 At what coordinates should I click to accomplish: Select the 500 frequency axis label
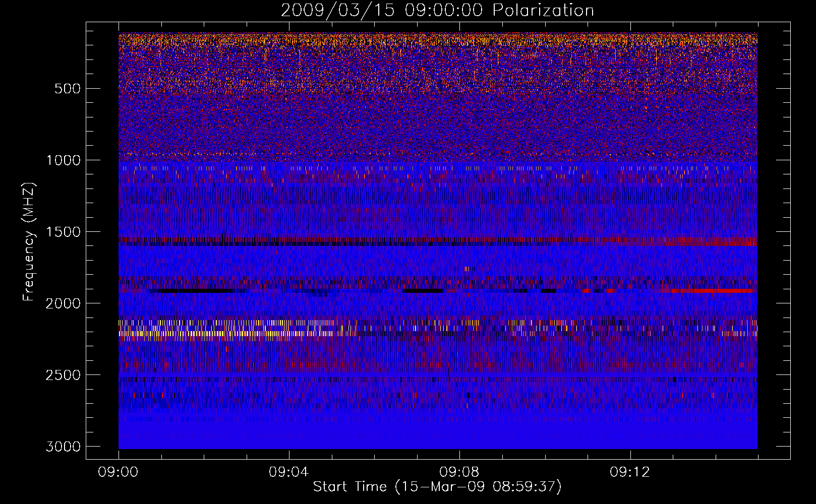[x=67, y=89]
